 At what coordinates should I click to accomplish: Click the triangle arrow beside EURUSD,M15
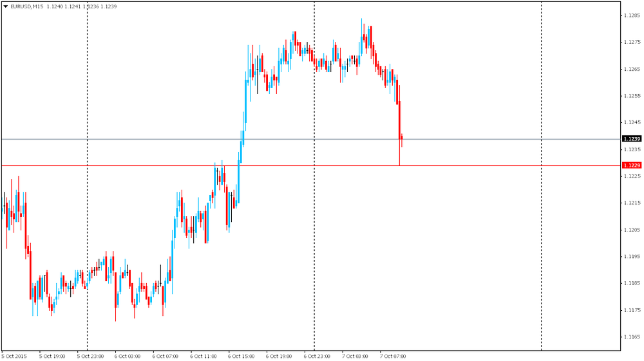6,6
